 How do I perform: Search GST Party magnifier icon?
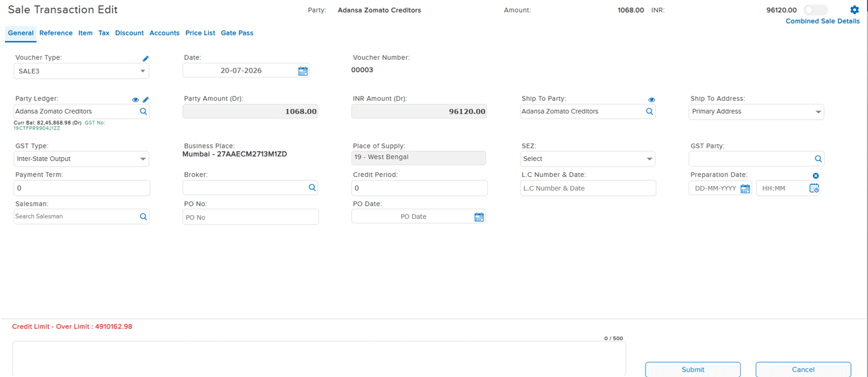click(x=818, y=159)
